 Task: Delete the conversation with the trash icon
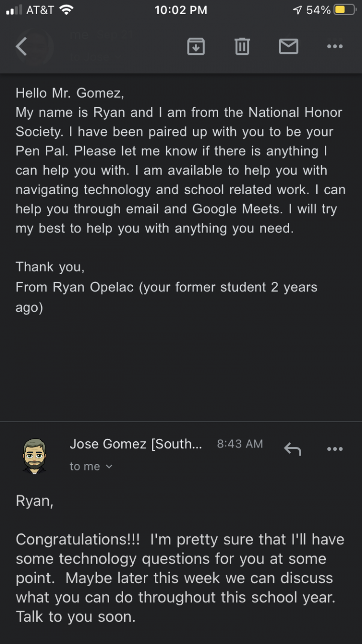[242, 47]
